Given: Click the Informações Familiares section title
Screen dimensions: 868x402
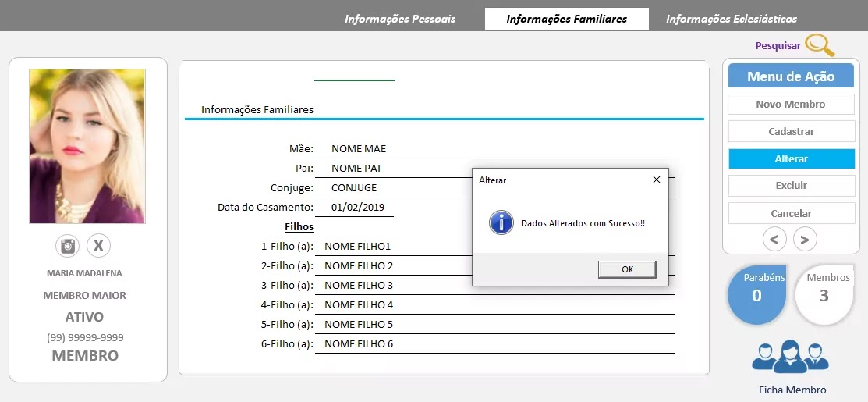Looking at the screenshot, I should (x=257, y=109).
